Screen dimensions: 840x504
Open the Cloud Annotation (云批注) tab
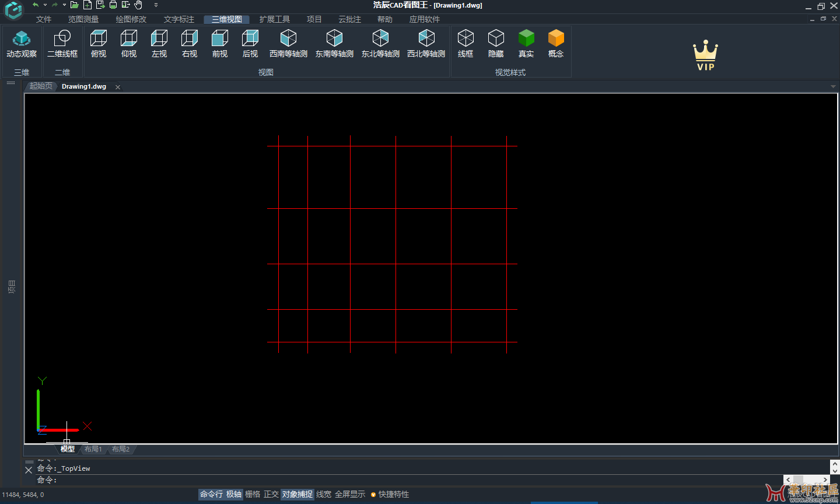pyautogui.click(x=350, y=19)
